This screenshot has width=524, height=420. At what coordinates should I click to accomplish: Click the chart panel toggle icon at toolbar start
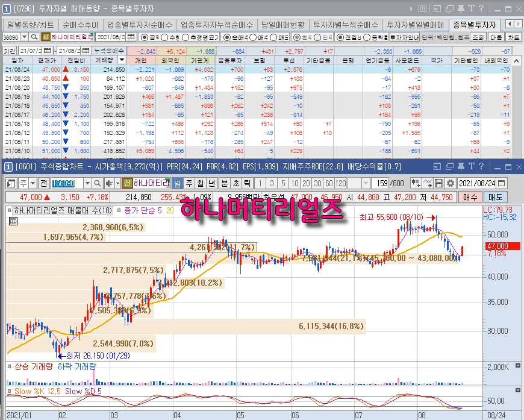point(11,183)
